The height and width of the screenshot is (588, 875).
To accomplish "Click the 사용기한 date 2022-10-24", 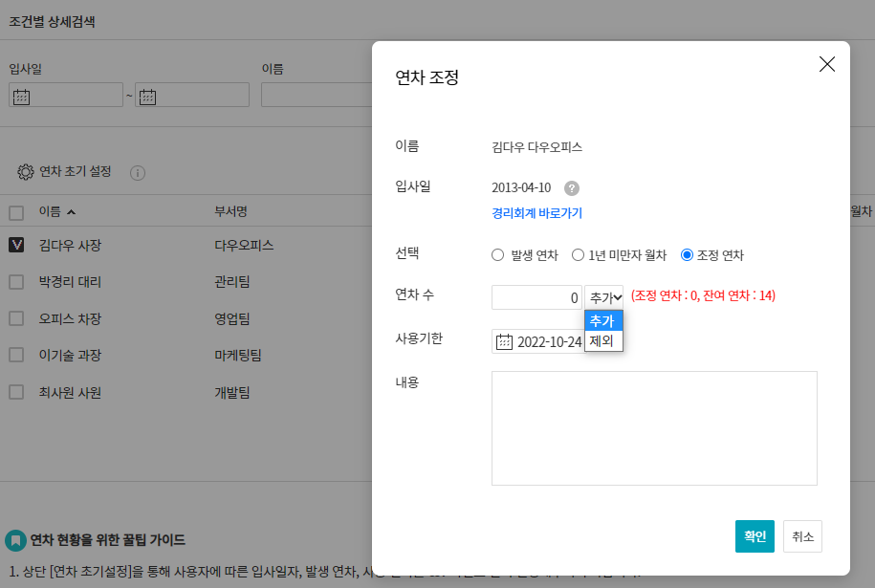I will pos(549,342).
